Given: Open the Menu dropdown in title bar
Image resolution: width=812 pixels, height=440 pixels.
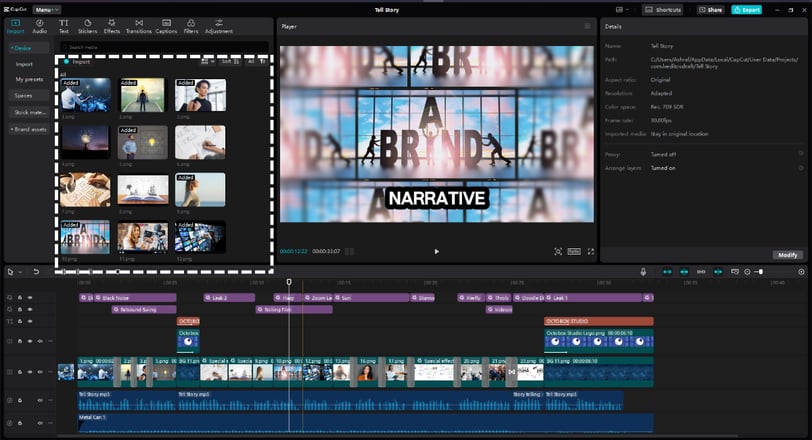Looking at the screenshot, I should (x=47, y=9).
